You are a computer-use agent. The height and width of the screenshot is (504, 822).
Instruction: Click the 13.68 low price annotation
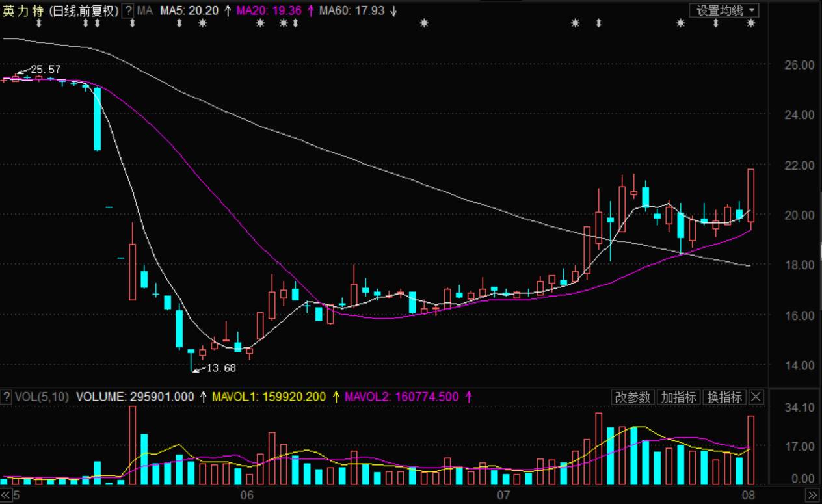point(221,368)
